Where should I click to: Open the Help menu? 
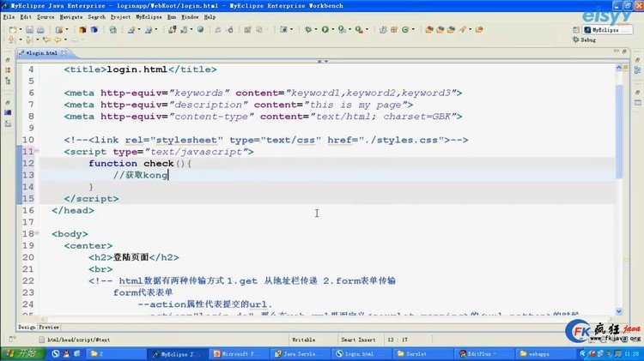210,17
